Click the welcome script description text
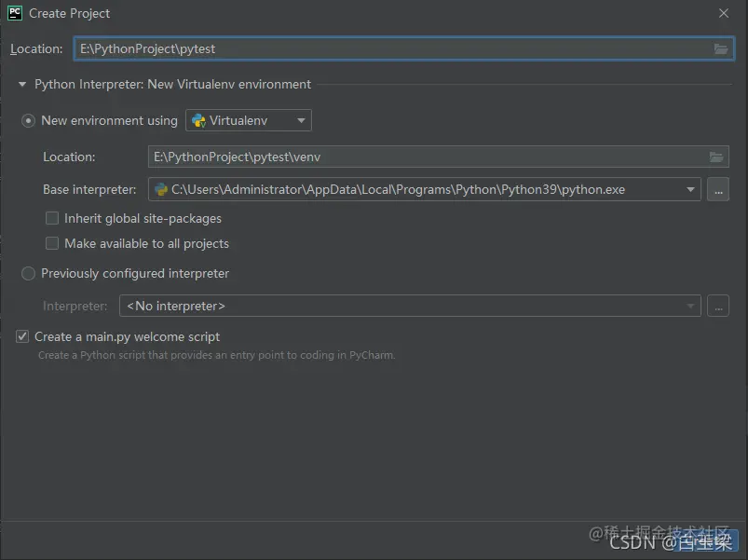Screen dimensions: 748x560 (217, 355)
